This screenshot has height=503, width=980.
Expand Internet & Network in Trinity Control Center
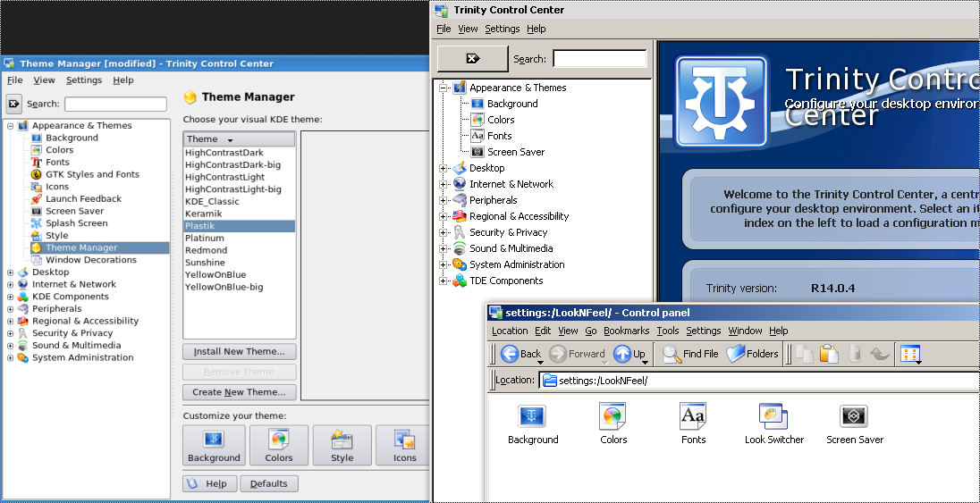click(444, 184)
